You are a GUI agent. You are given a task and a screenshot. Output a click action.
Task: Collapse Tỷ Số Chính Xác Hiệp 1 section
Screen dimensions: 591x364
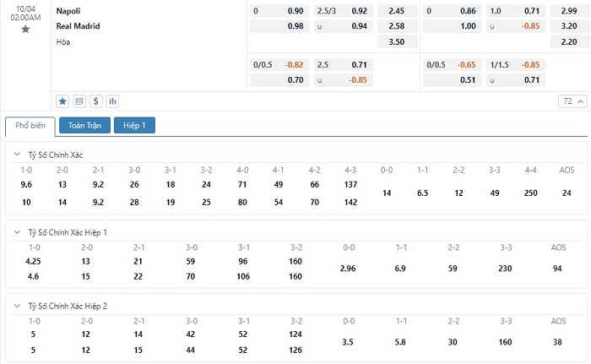tap(19, 231)
